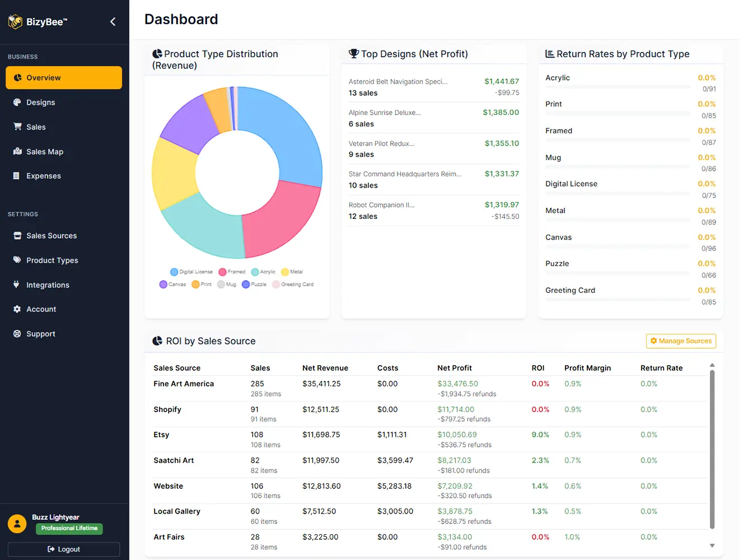
Task: Select the Product Types tags icon
Action: pyautogui.click(x=17, y=260)
